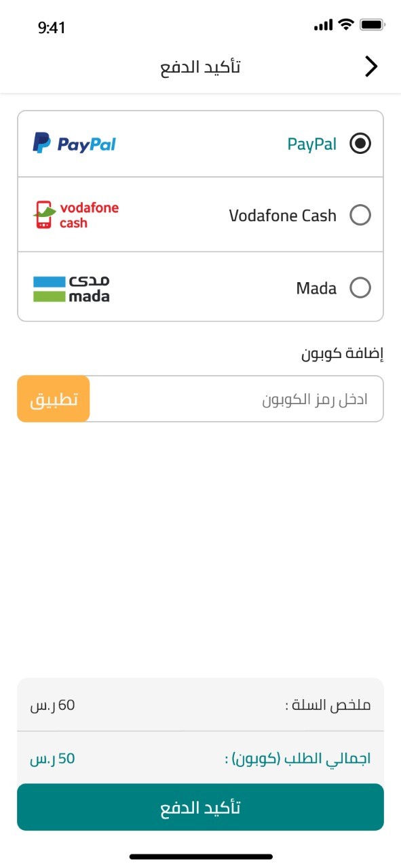Focus the coupon code input field
Screen dimensions: 401x868
(x=236, y=399)
